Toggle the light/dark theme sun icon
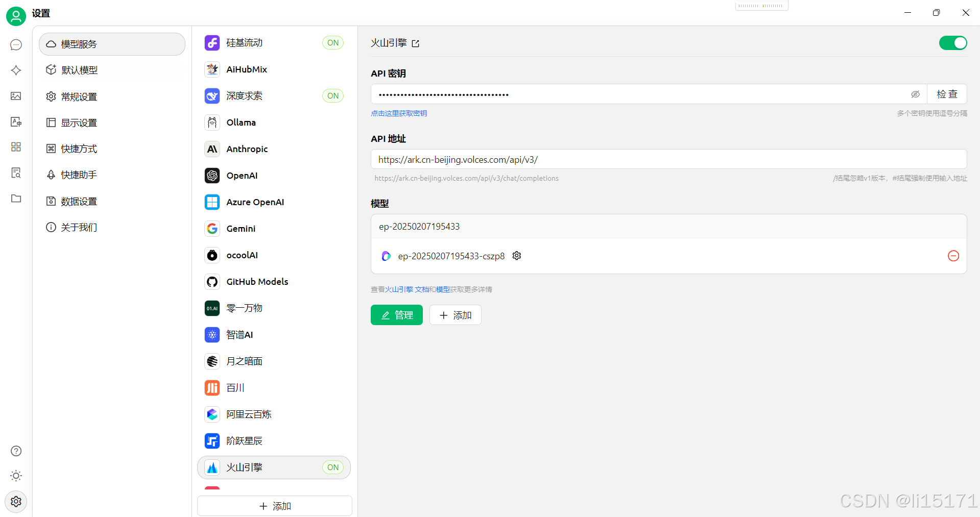 (x=16, y=476)
